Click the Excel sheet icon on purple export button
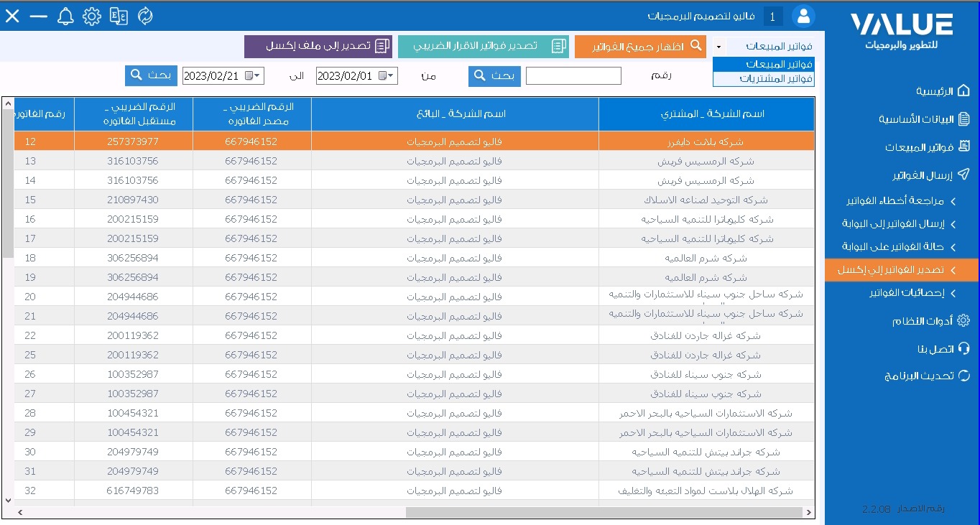This screenshot has width=980, height=525. 382,46
